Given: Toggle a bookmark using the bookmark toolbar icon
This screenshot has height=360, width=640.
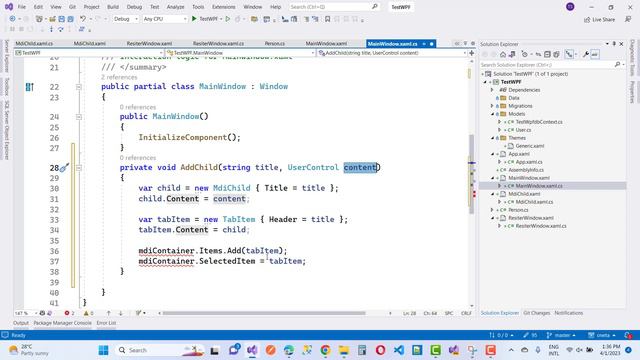Looking at the screenshot, I should (327, 19).
